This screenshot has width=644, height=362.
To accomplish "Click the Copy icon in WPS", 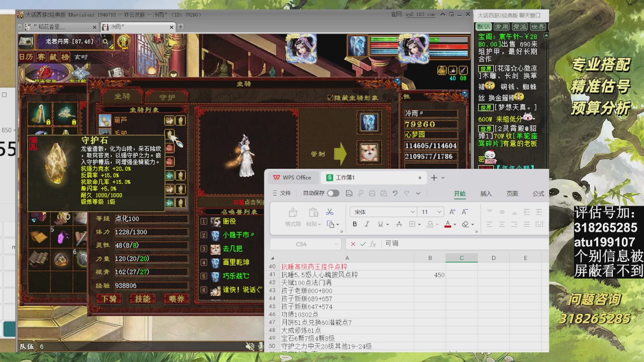I will (x=330, y=224).
